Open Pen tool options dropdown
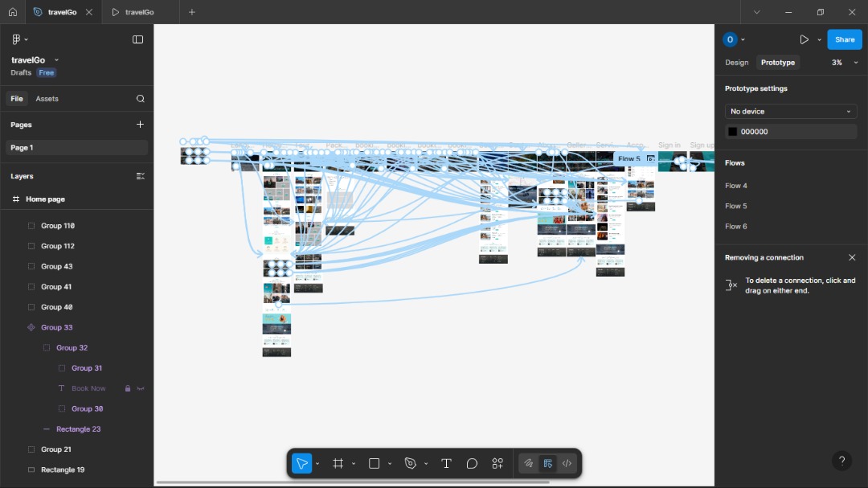Viewport: 868px width, 488px height. [x=426, y=464]
